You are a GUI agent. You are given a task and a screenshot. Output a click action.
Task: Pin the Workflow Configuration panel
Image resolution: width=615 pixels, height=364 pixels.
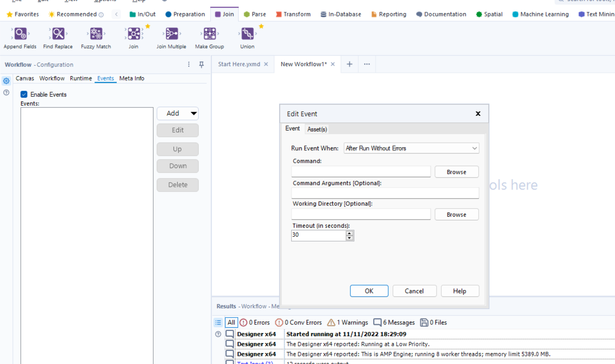tap(201, 65)
